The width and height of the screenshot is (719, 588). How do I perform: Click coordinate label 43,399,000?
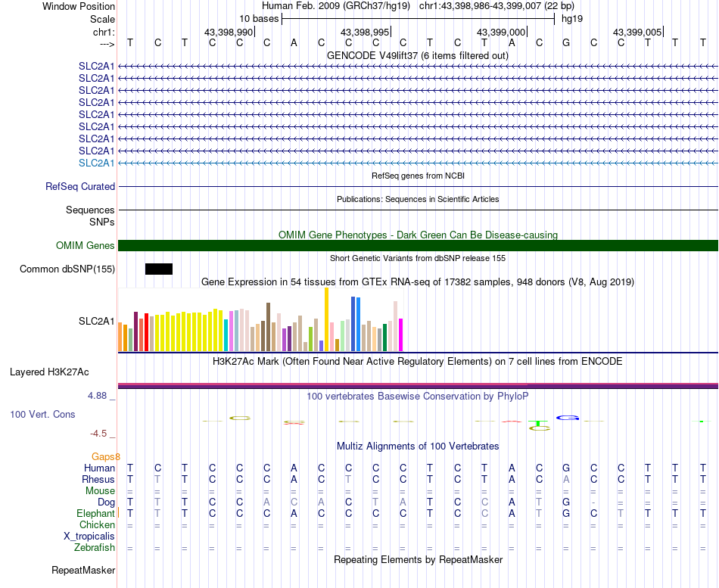(501, 32)
